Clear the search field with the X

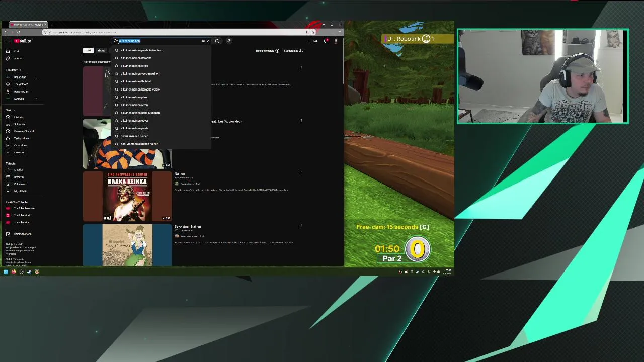pyautogui.click(x=208, y=41)
